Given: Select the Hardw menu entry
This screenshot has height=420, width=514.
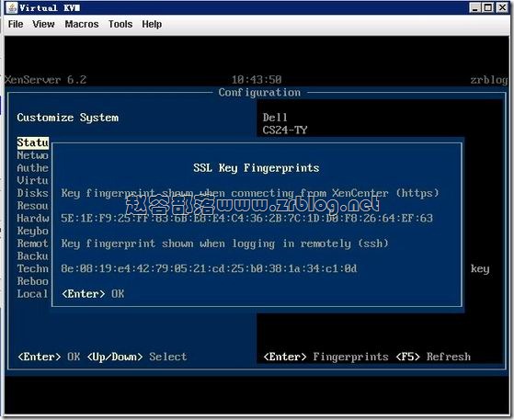Looking at the screenshot, I should 33,218.
